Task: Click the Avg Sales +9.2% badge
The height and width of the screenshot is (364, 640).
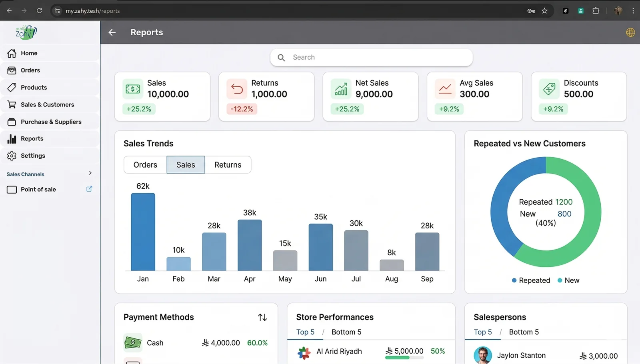Action: click(449, 109)
